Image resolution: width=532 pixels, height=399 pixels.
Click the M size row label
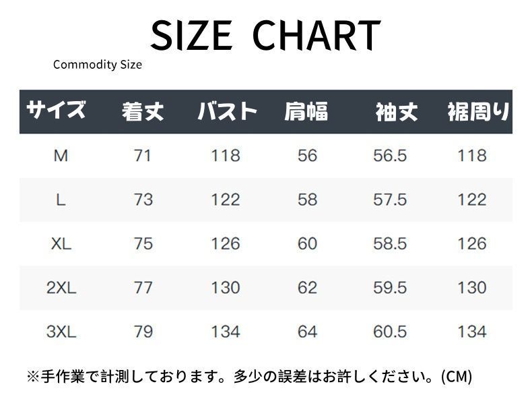(61, 156)
